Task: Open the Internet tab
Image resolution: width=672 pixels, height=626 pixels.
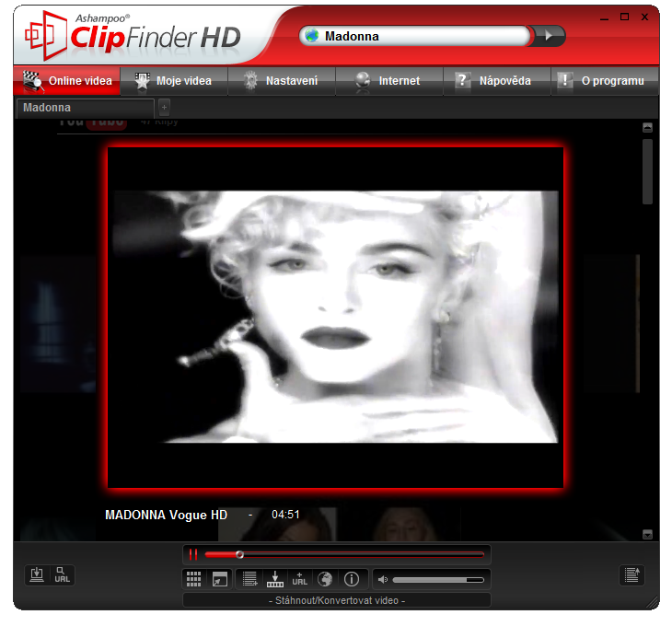Action: 389,81
